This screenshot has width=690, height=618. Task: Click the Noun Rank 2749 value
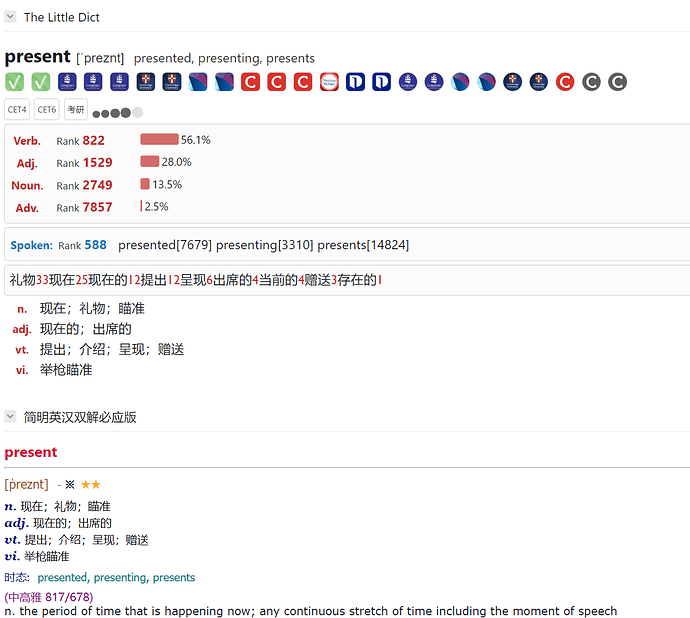97,185
